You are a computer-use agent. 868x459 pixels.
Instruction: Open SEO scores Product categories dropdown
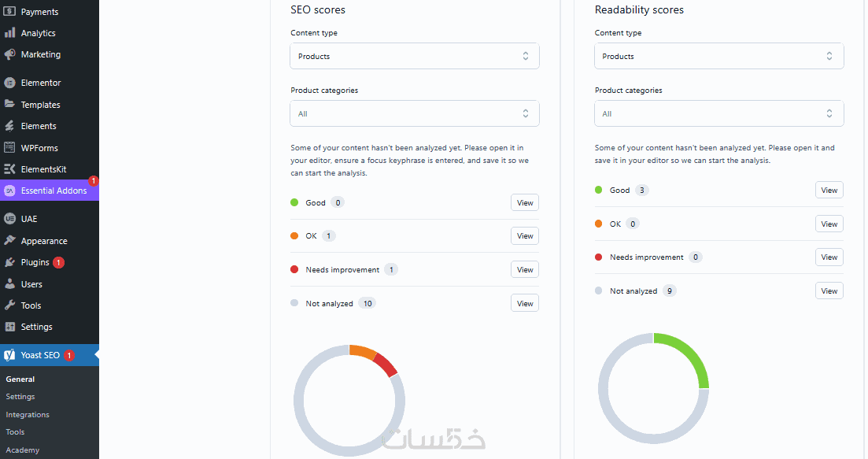tap(414, 113)
